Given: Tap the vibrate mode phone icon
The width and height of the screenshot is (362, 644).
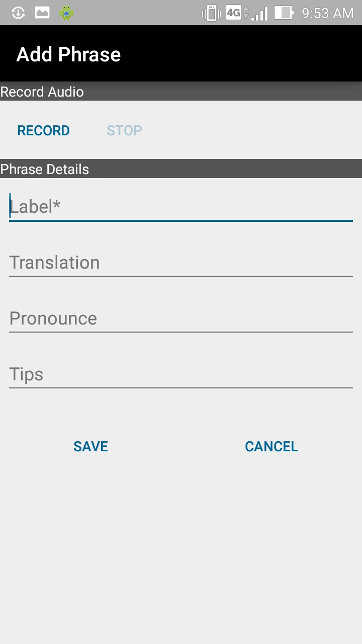Looking at the screenshot, I should tap(210, 13).
